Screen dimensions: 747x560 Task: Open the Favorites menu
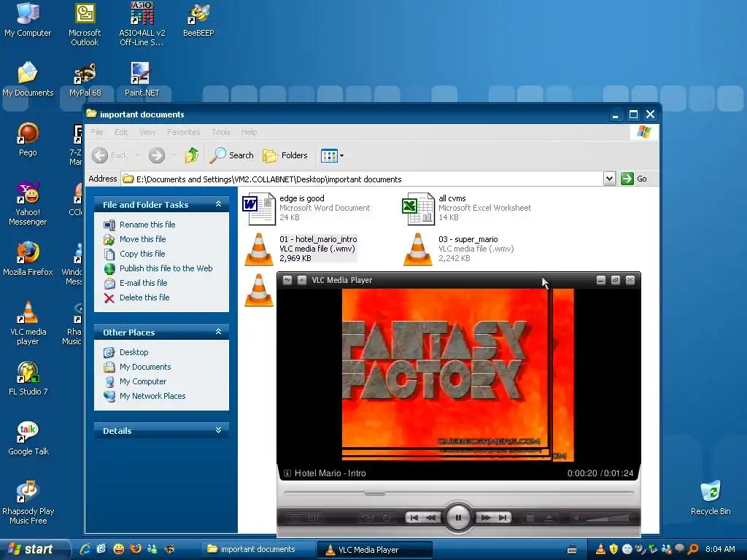[183, 132]
